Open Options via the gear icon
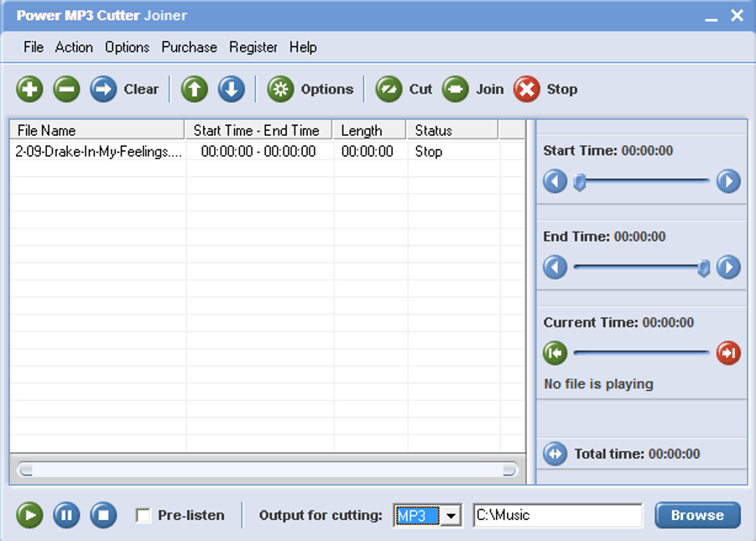Screen dimensions: 756x541 pos(280,89)
